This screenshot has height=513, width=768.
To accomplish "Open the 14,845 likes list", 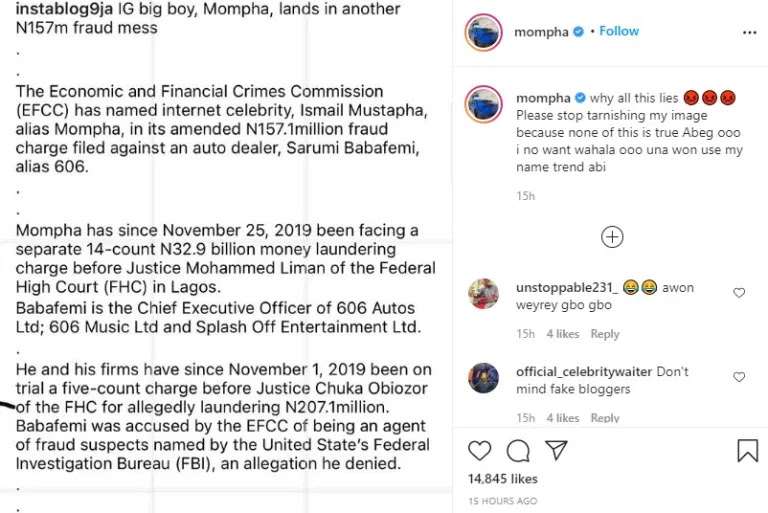I will pos(503,479).
